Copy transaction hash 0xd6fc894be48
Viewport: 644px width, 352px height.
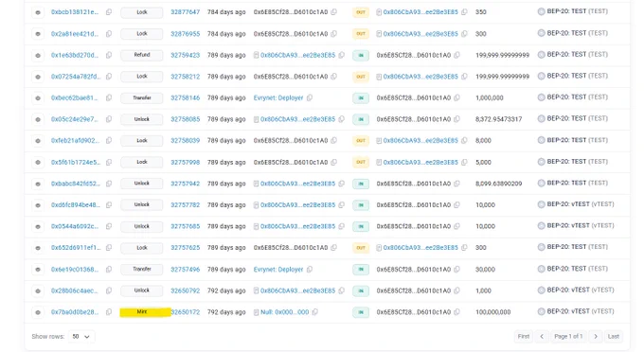pos(109,204)
